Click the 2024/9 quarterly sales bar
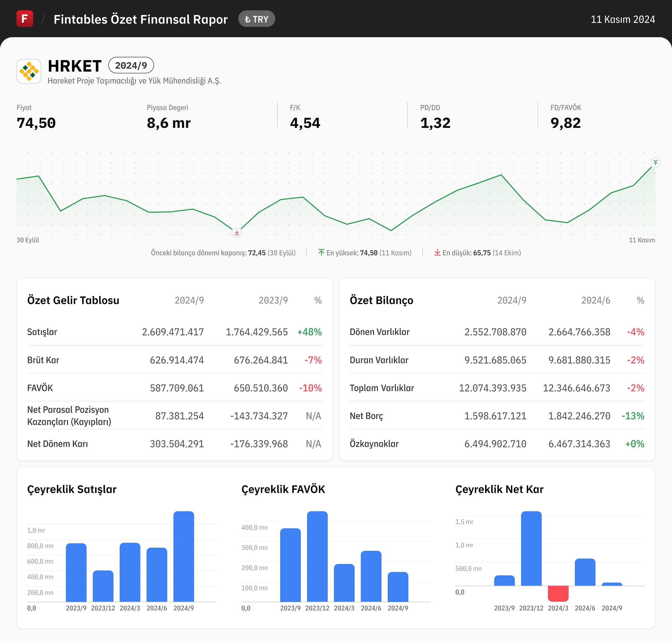The height and width of the screenshot is (641, 672). pos(184,556)
